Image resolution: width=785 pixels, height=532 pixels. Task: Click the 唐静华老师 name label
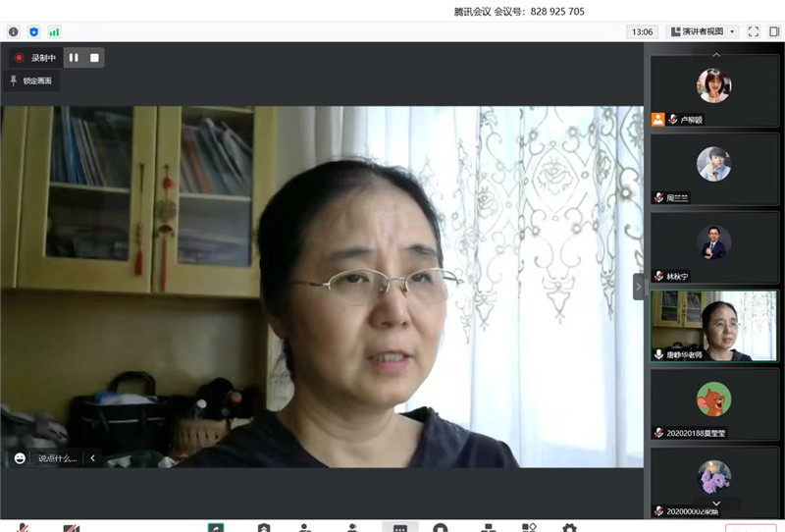684,354
